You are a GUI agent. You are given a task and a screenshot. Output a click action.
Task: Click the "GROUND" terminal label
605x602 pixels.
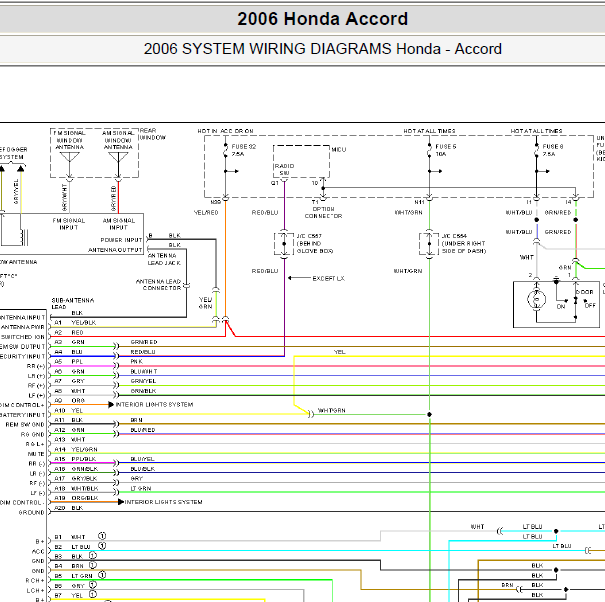coord(32,512)
